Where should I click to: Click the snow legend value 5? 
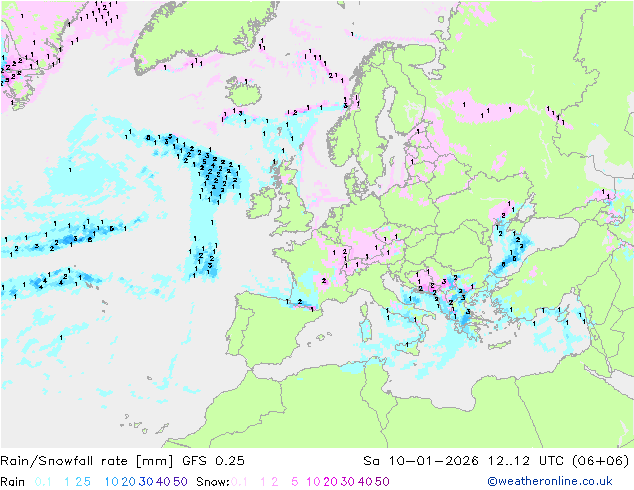pos(295,482)
